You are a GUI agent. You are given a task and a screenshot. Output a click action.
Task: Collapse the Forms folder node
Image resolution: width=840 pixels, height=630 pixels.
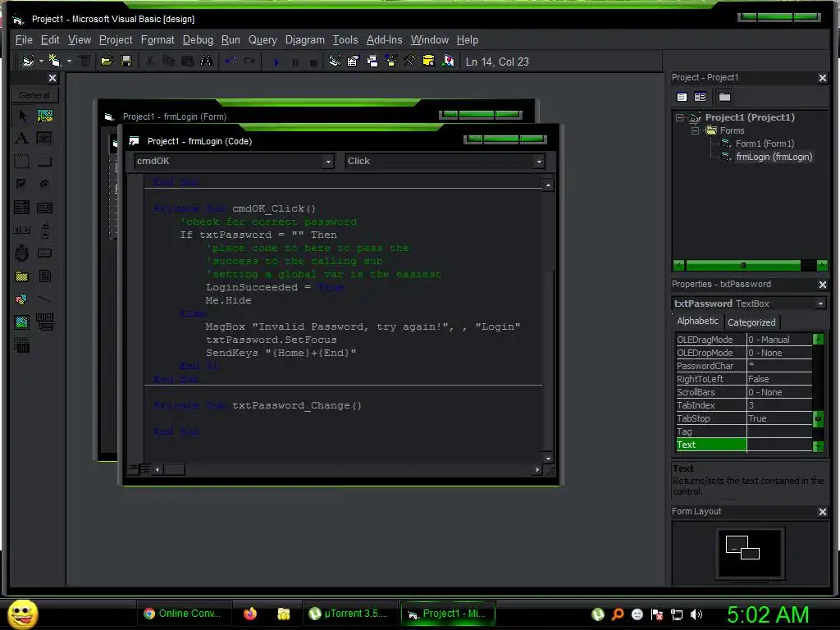[695, 130]
